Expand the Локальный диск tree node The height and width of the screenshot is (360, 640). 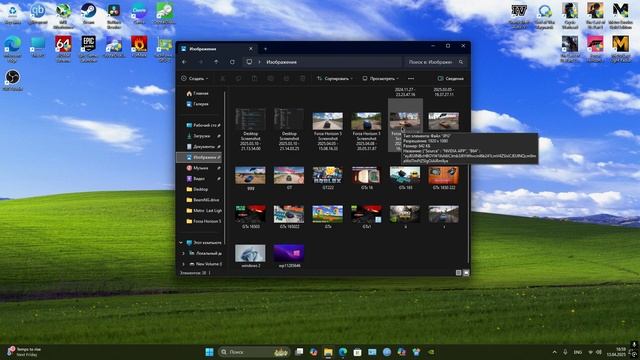[x=183, y=253]
